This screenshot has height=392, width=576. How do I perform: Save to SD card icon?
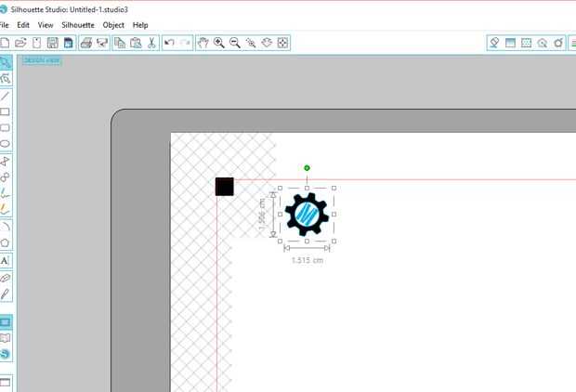click(69, 43)
